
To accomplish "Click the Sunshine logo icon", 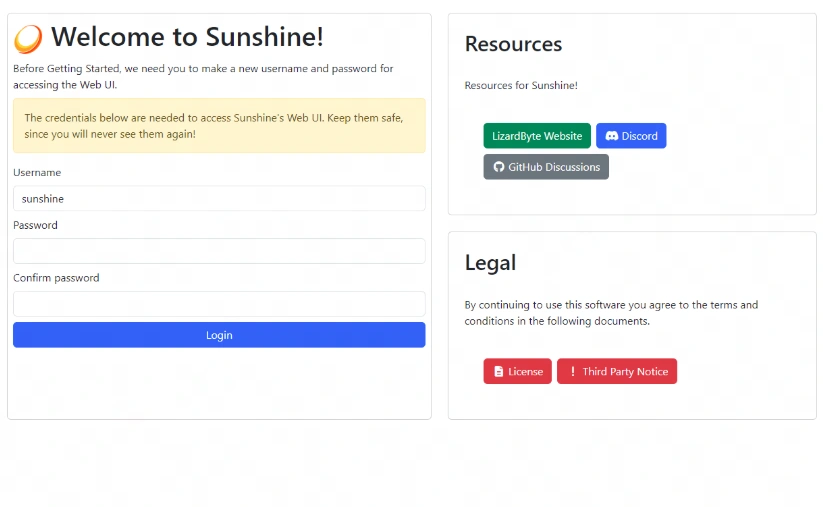I will [x=28, y=39].
